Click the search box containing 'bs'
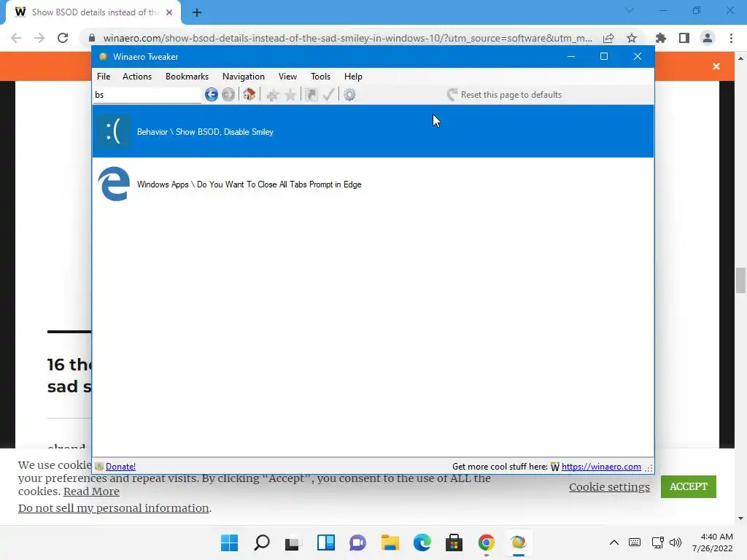Image resolution: width=747 pixels, height=560 pixels. (147, 95)
